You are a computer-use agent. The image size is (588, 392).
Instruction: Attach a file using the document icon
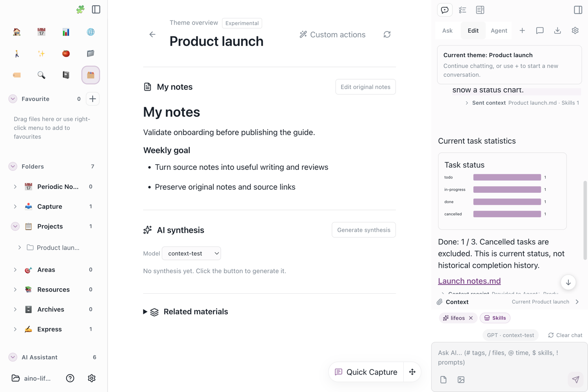pyautogui.click(x=443, y=380)
